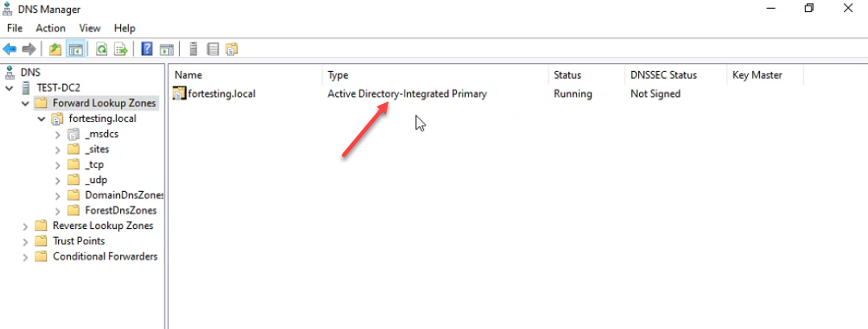
Task: Click the 'Running' status cell
Action: pos(573,94)
